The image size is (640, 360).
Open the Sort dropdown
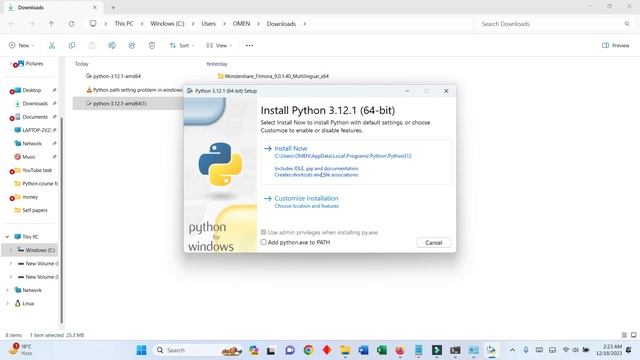click(x=182, y=45)
